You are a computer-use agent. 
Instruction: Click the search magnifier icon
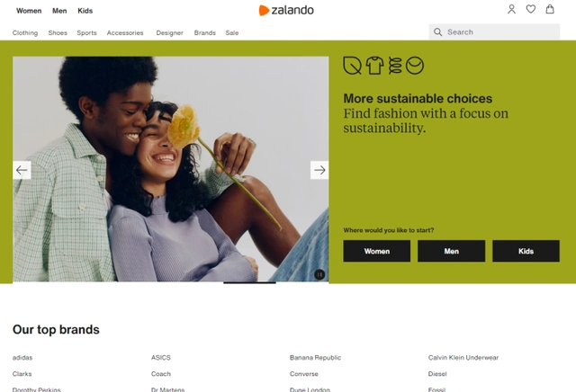point(437,32)
